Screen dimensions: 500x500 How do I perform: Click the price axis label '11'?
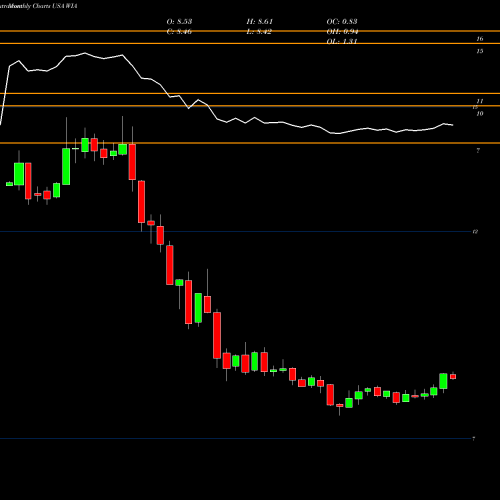pyautogui.click(x=480, y=101)
